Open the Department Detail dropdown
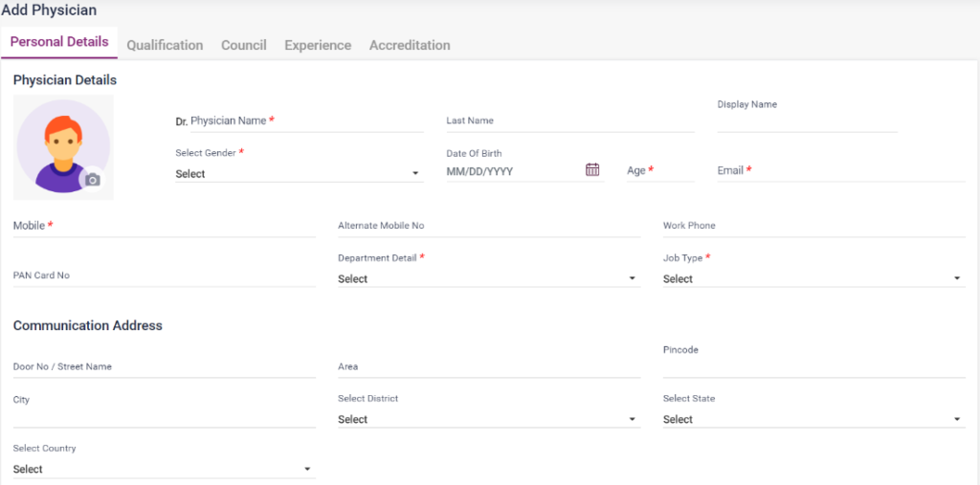 pyautogui.click(x=488, y=279)
